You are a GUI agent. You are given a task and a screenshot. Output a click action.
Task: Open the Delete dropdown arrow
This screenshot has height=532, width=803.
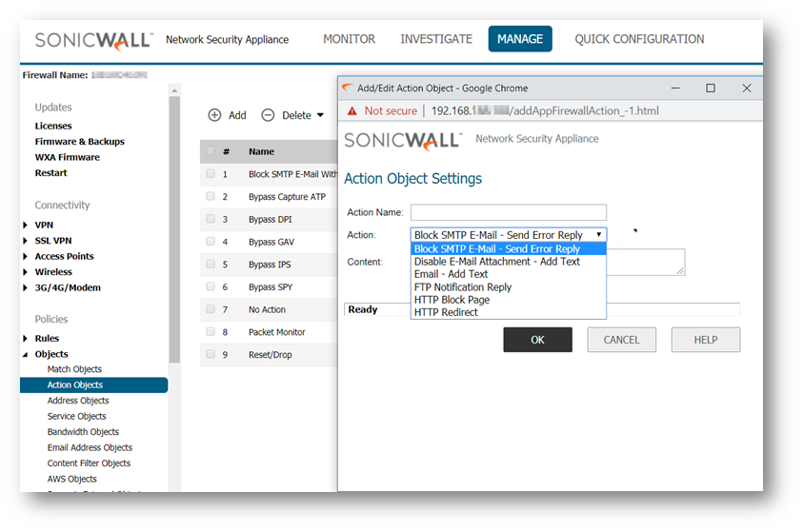click(x=321, y=115)
